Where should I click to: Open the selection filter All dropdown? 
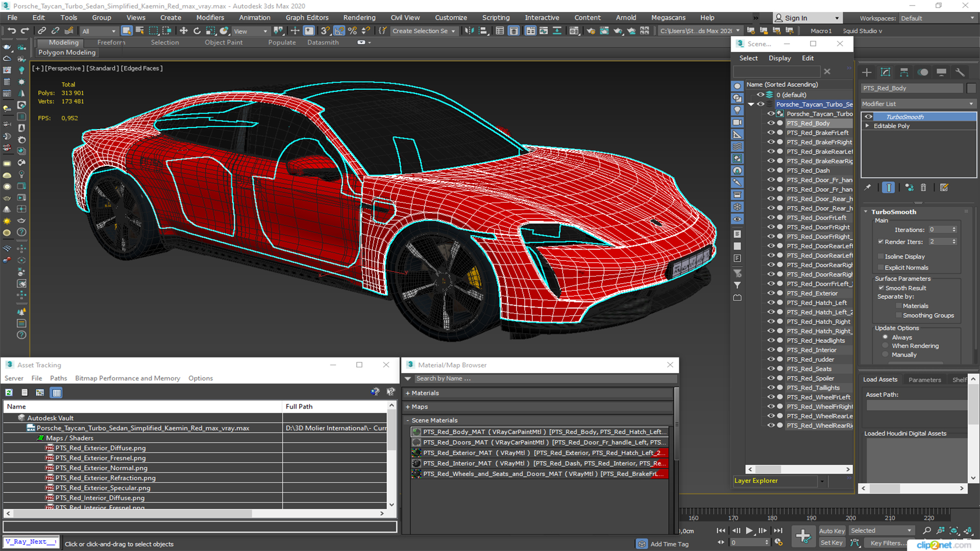coord(99,31)
